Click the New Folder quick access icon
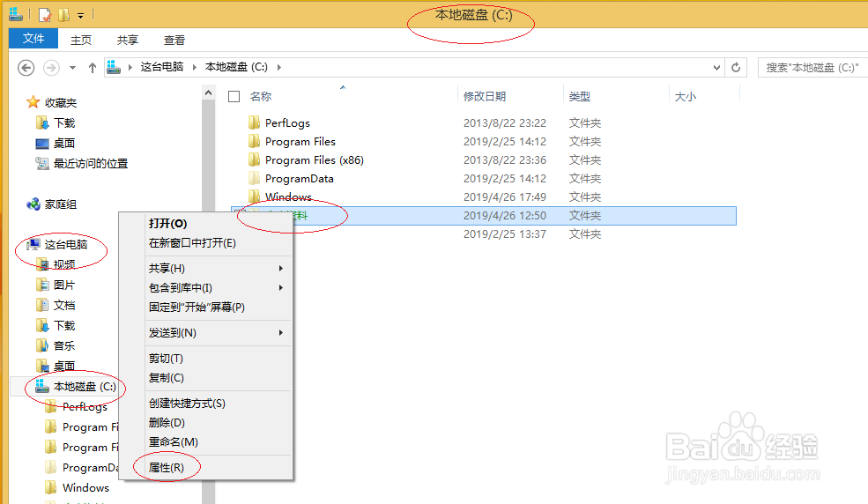Image resolution: width=868 pixels, height=504 pixels. [64, 14]
